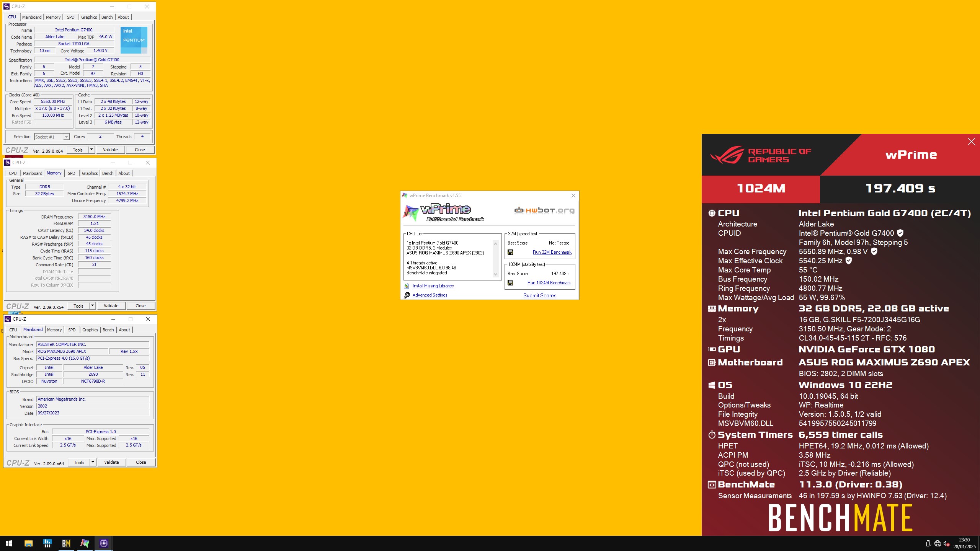Click the DRAM Frequency 3150.0 MHz field
This screenshot has height=551, width=980.
[94, 217]
